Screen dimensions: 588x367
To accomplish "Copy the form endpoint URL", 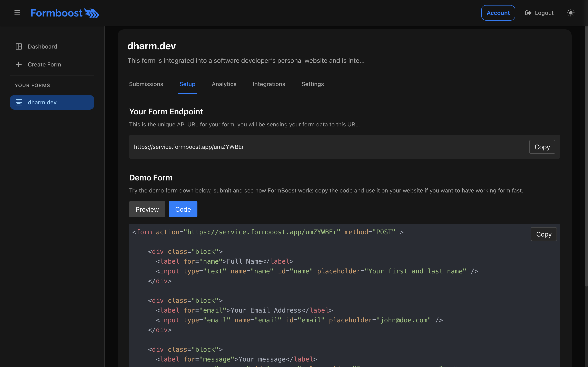I will point(542,147).
